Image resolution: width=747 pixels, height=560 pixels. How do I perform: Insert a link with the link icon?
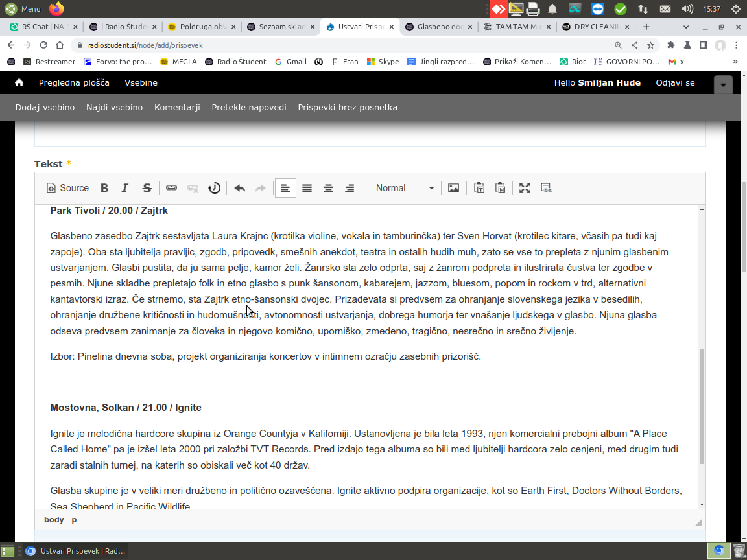(x=171, y=188)
